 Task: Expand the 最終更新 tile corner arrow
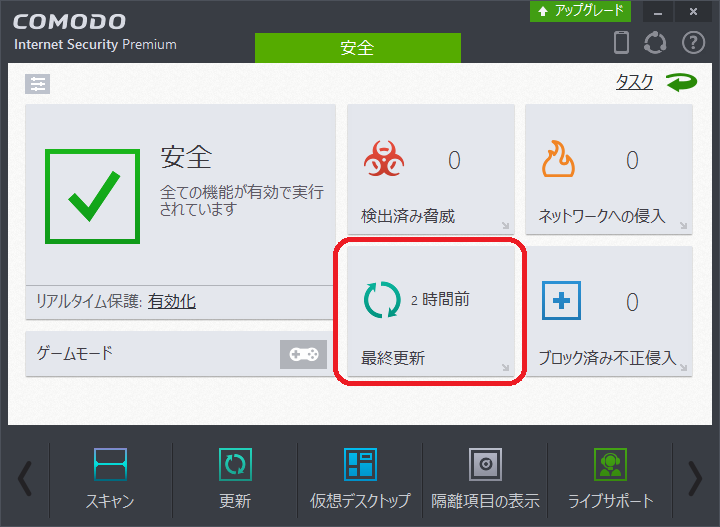tap(506, 367)
